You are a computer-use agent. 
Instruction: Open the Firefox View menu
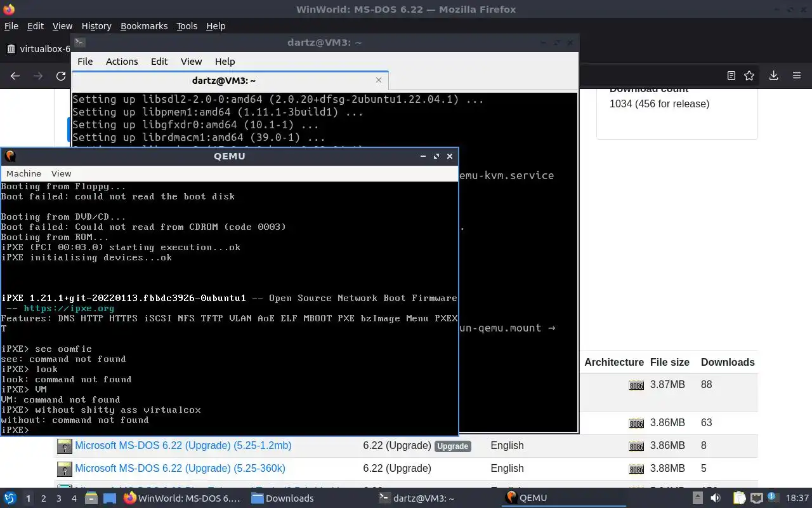point(62,26)
